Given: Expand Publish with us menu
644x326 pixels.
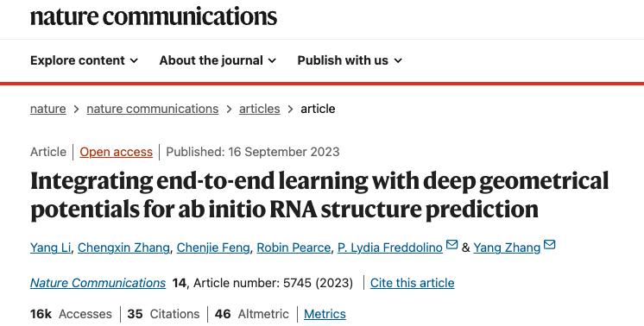Looking at the screenshot, I should tap(350, 60).
